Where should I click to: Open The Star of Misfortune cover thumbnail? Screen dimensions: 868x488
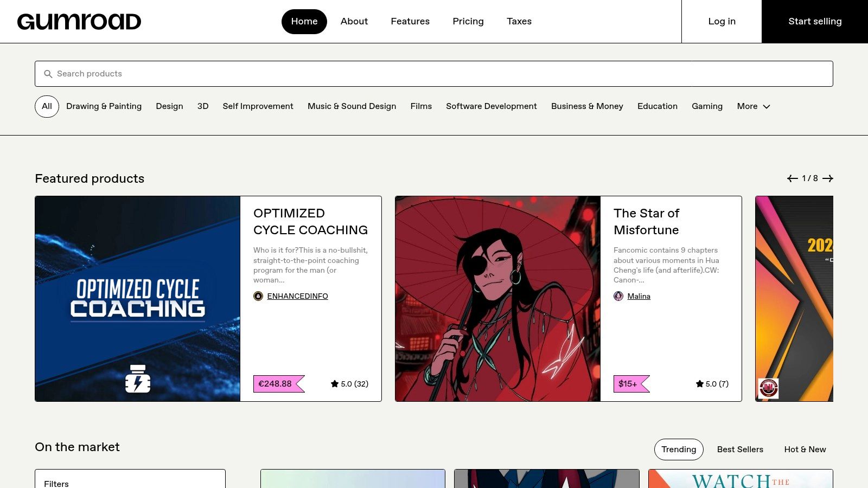[497, 299]
